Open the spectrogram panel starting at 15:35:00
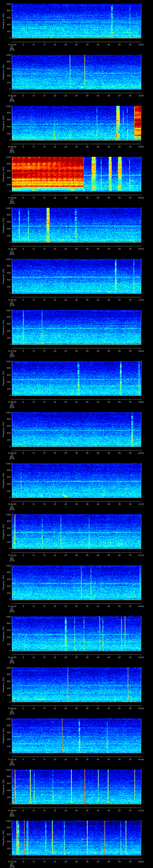 point(76,225)
